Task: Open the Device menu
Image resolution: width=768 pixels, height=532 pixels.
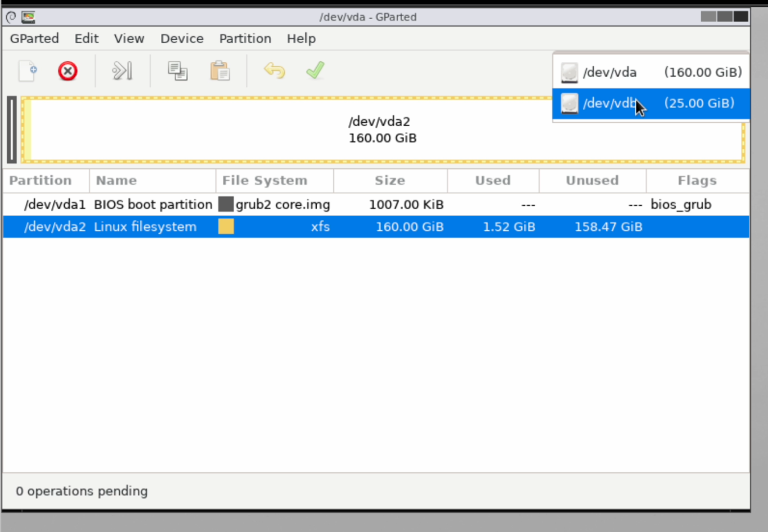Action: click(182, 38)
